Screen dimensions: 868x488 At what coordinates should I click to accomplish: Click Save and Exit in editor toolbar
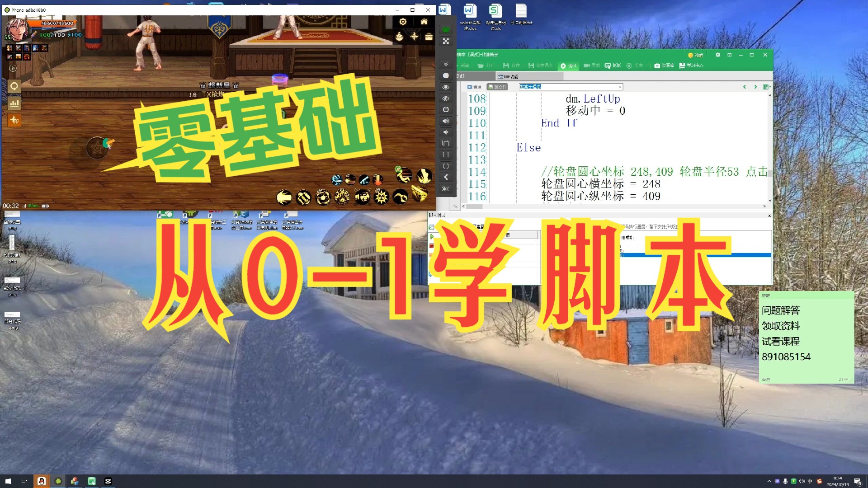540,66
